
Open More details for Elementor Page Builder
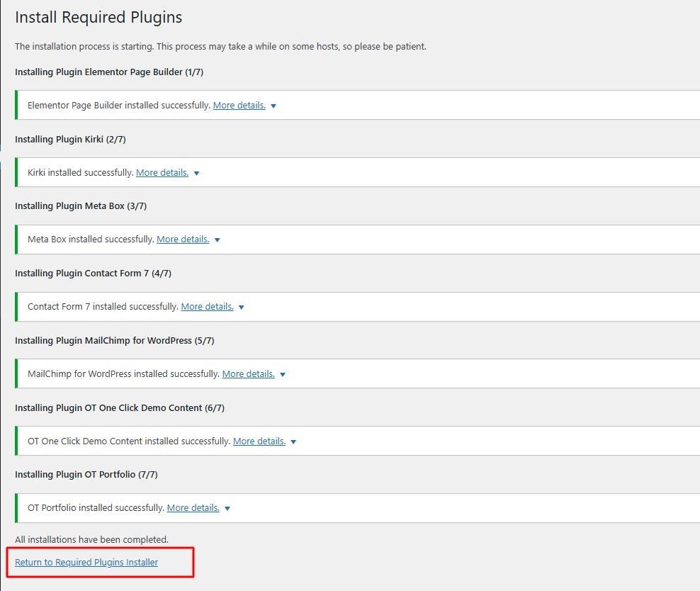point(239,106)
